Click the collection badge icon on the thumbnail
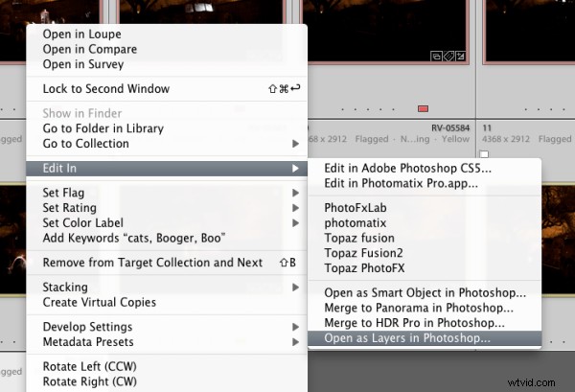Viewport: 575px width, 392px height. click(x=437, y=56)
